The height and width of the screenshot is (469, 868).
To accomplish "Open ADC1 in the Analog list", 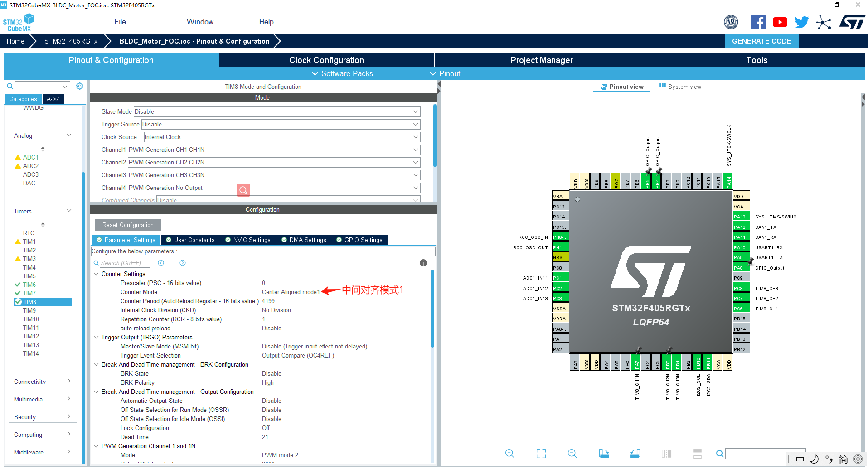I will pos(31,157).
